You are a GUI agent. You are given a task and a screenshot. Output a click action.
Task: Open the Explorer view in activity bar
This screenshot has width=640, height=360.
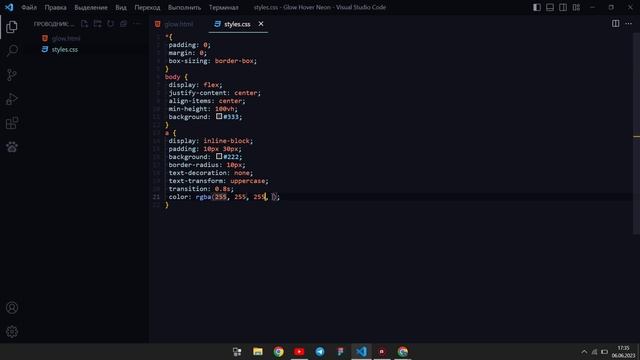12,27
